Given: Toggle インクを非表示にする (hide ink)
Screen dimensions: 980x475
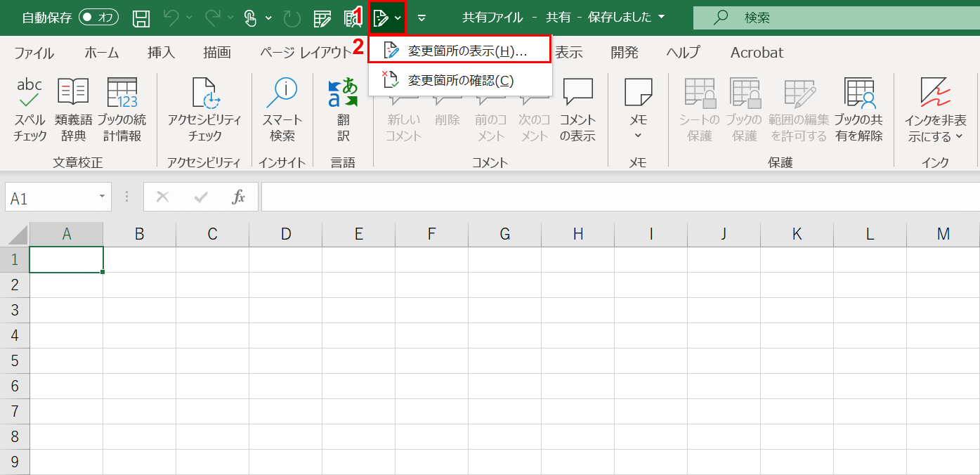Looking at the screenshot, I should 935,107.
